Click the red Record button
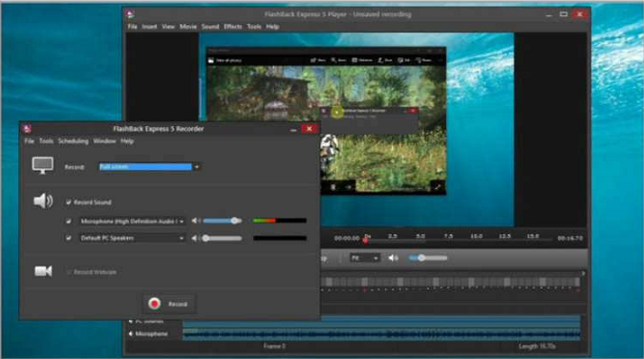644x359 pixels. (169, 304)
